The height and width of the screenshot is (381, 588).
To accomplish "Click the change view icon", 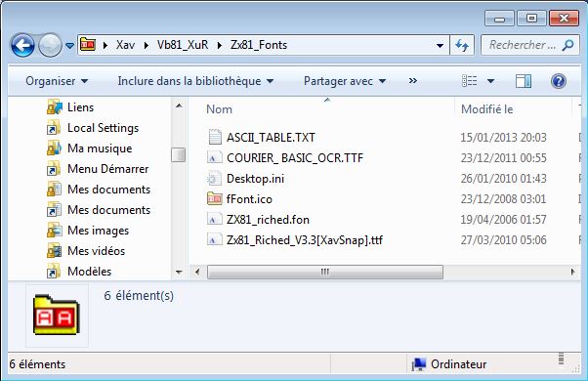I will click(x=470, y=81).
